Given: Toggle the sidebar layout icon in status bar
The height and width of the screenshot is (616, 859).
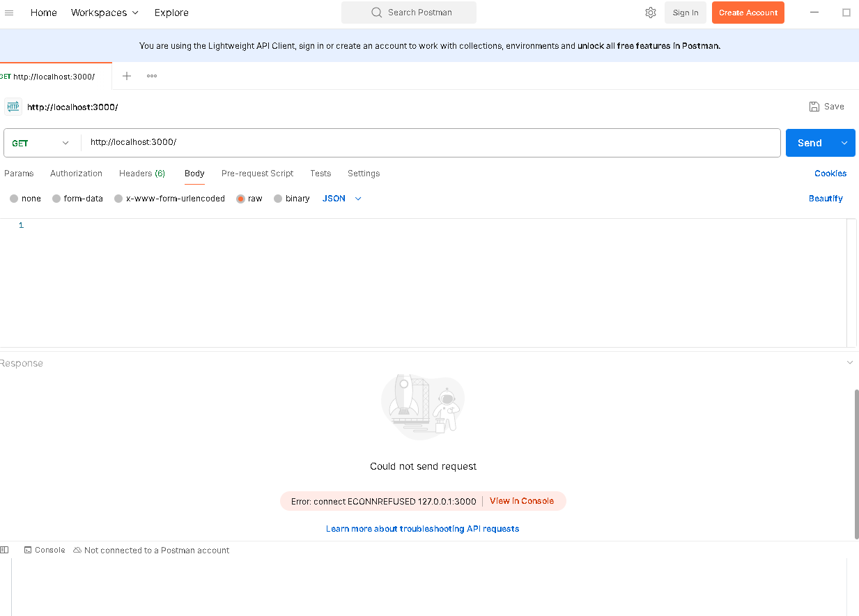Looking at the screenshot, I should pos(4,550).
